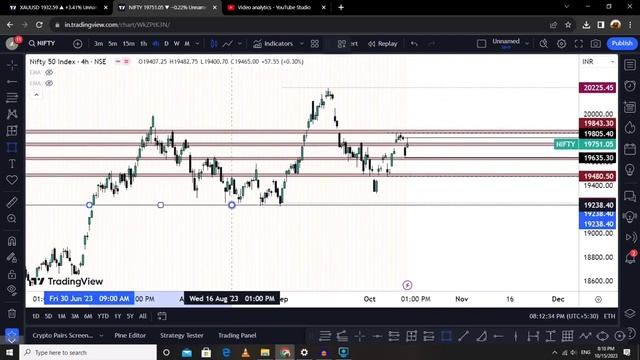Open the alerts clock panel
This screenshot has height=360, width=640.
630,86
